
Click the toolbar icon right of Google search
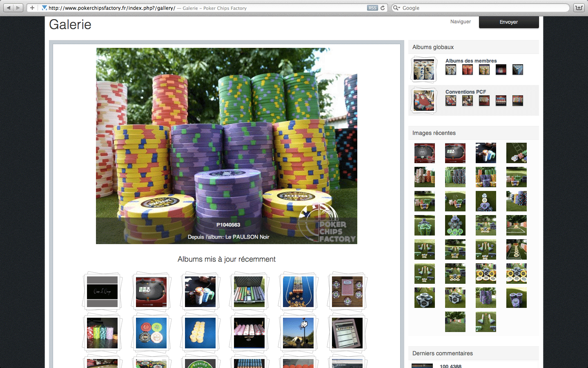click(x=579, y=8)
